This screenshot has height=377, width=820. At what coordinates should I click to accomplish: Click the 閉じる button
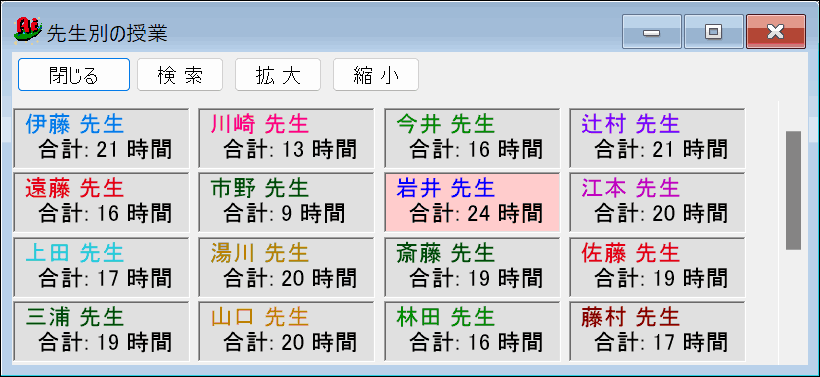[74, 75]
